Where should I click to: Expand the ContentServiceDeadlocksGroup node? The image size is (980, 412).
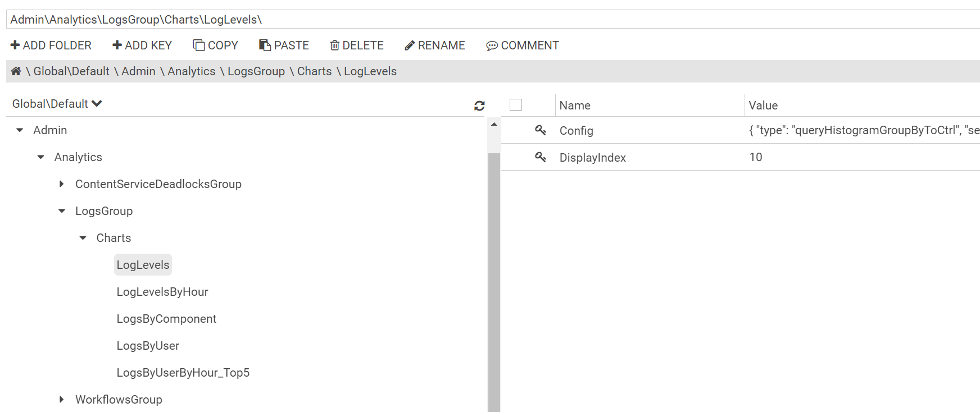coord(62,184)
